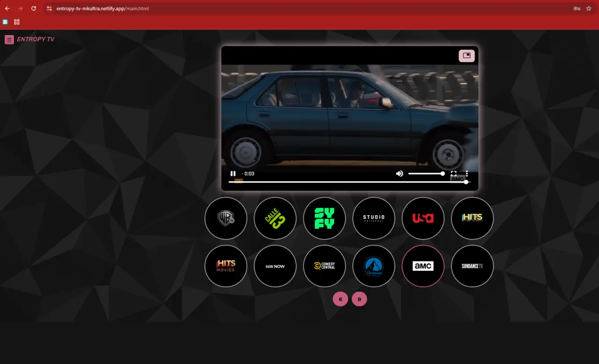Enter fullscreen video mode
The image size is (599, 364).
coord(453,174)
